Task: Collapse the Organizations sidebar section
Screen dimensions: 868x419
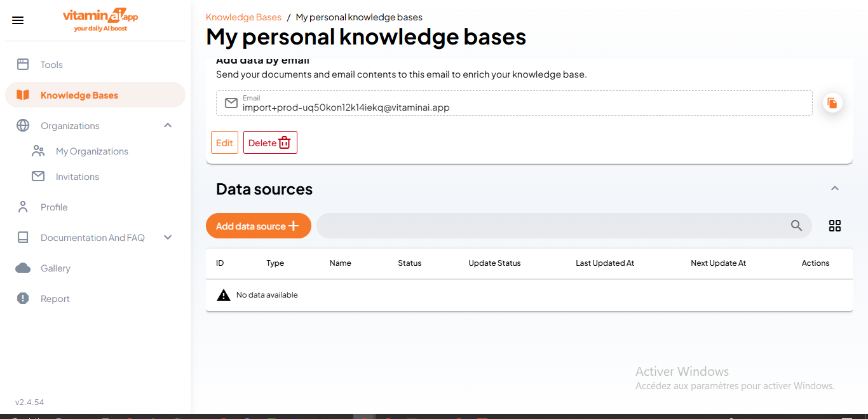Action: coord(168,125)
